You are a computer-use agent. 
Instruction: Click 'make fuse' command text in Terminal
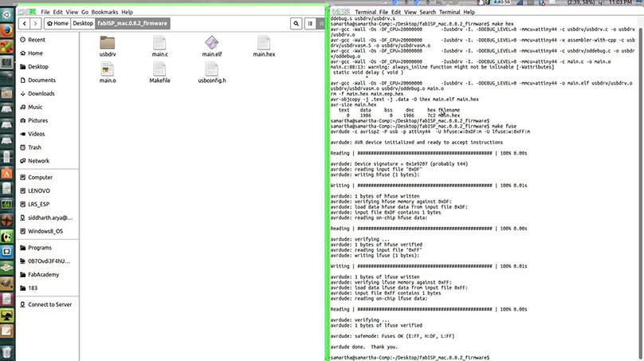pos(504,126)
